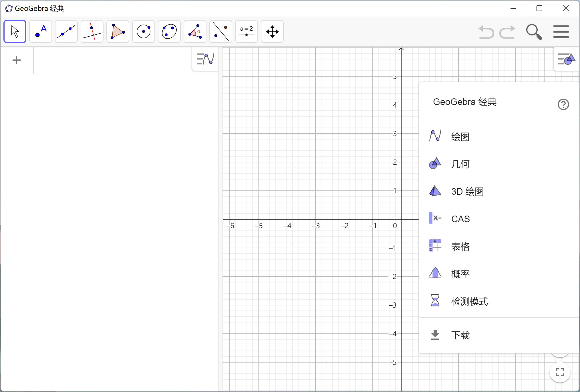Toggle fullscreen mode button
The image size is (580, 392).
pyautogui.click(x=560, y=372)
